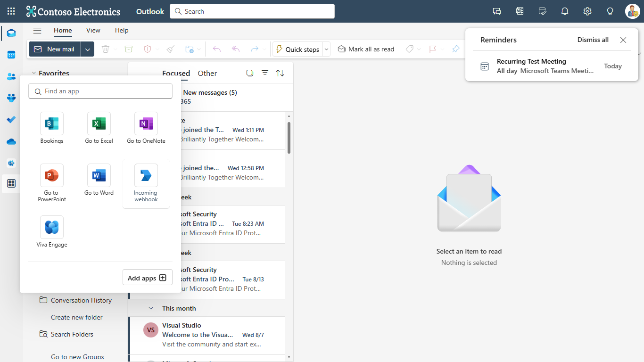This screenshot has width=644, height=362.
Task: Select the Focused inbox tab
Action: [x=176, y=73]
